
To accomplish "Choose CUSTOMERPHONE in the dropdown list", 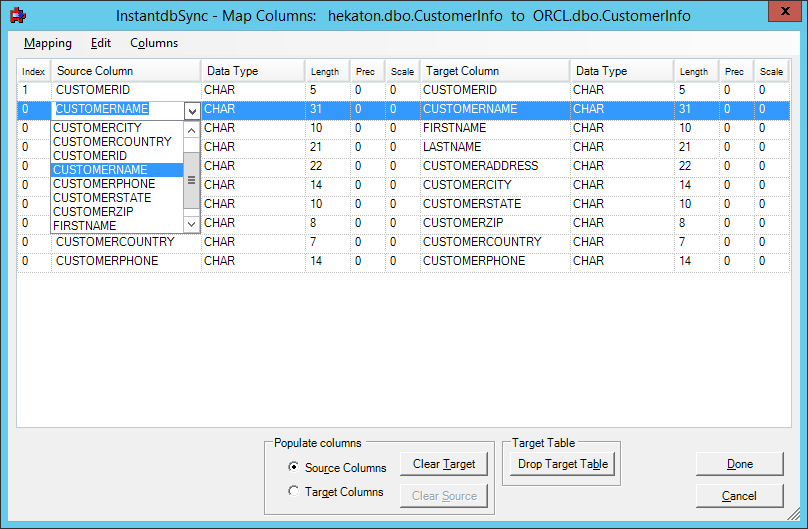I will tap(117, 184).
